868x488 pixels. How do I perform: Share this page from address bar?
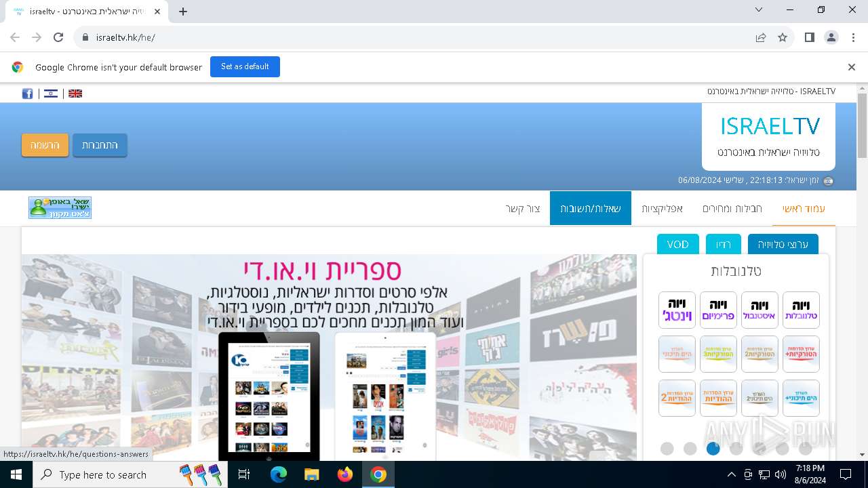(x=761, y=37)
